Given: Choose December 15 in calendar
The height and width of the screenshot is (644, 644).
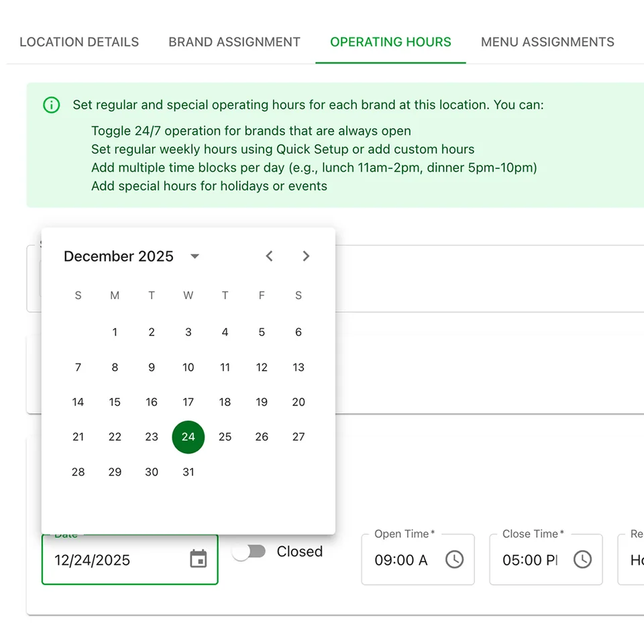Looking at the screenshot, I should (115, 402).
